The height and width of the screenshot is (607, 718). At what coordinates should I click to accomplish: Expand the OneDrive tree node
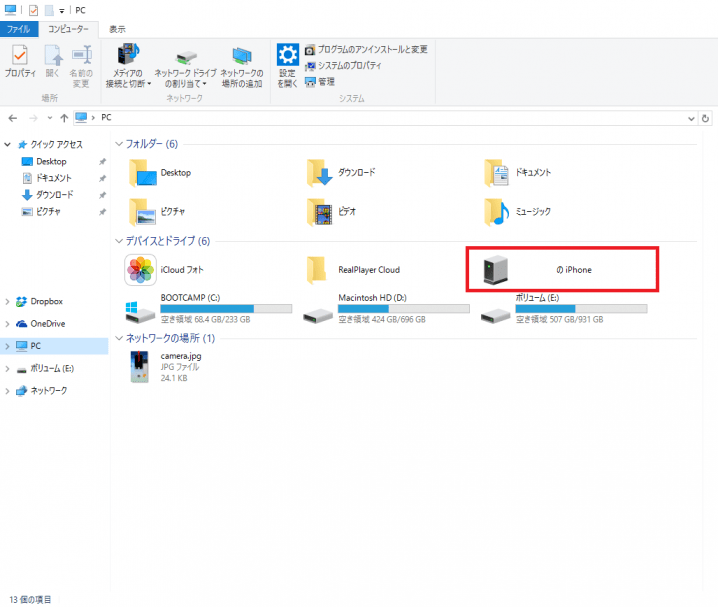[7, 324]
